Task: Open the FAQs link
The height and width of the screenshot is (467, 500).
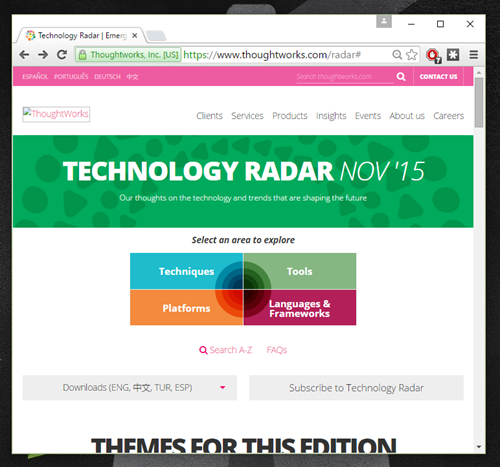Action: pos(277,350)
